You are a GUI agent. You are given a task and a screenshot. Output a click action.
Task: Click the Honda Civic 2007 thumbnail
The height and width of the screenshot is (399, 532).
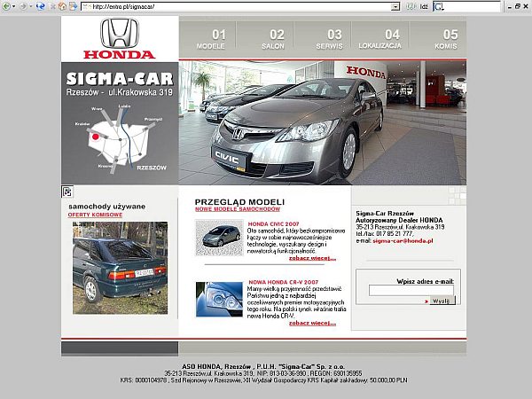coord(219,238)
